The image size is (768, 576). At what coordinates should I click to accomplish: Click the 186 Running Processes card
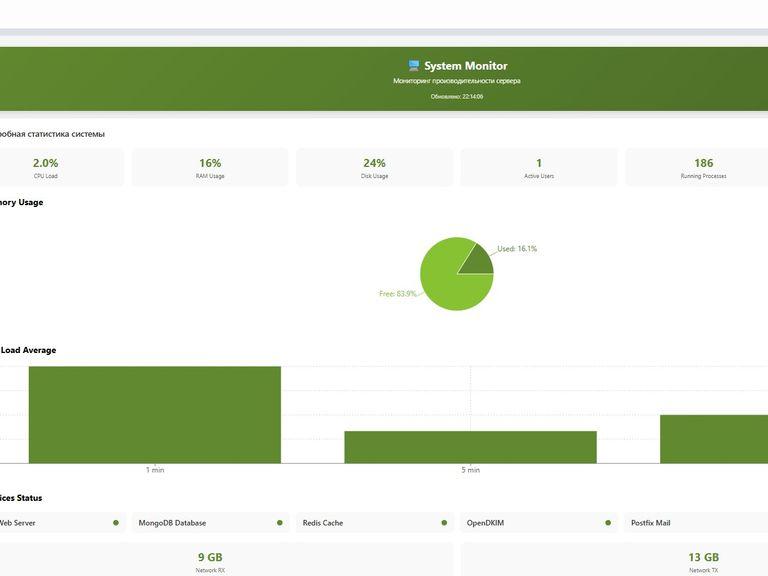point(696,168)
